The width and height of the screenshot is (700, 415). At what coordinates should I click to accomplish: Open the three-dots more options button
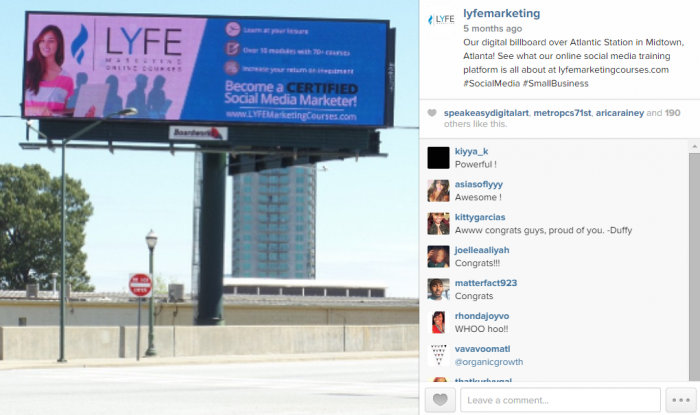(x=681, y=399)
